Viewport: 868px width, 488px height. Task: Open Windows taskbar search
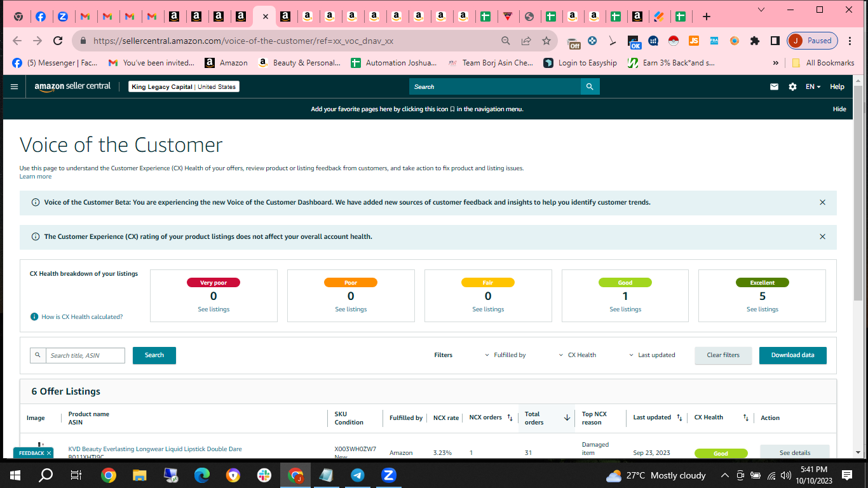(46, 475)
